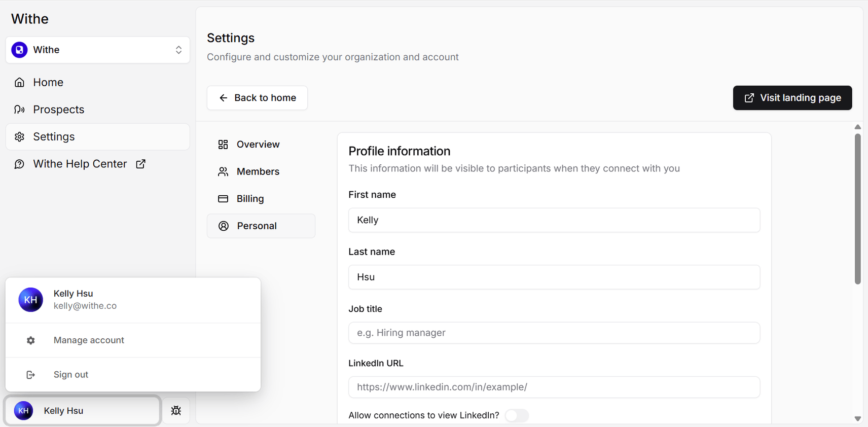Click the Settings page heading

point(231,38)
